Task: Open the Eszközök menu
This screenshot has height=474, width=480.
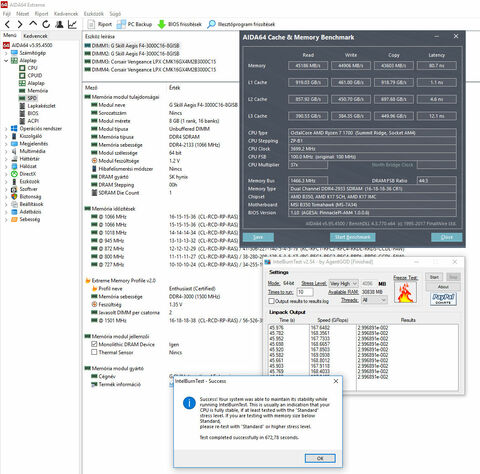Action: click(x=94, y=14)
